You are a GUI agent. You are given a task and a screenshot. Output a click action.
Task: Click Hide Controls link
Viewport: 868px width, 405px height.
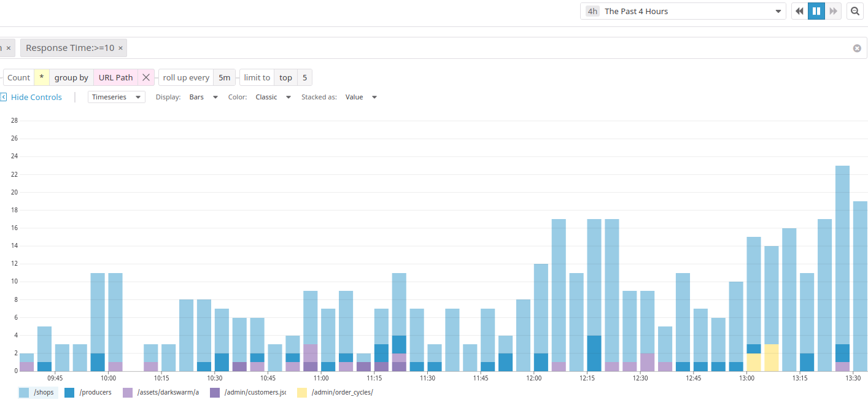[x=36, y=97]
